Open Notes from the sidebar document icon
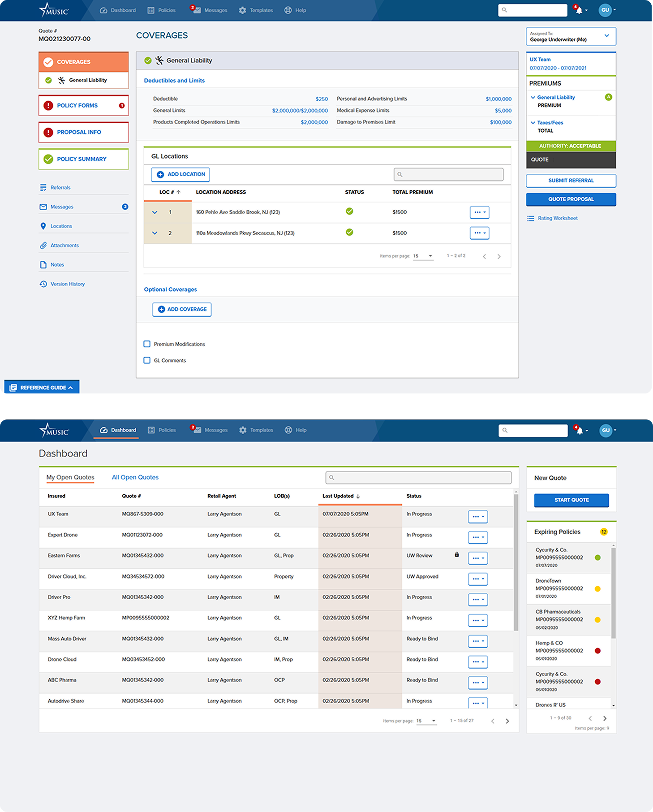This screenshot has height=812, width=653. 43,265
